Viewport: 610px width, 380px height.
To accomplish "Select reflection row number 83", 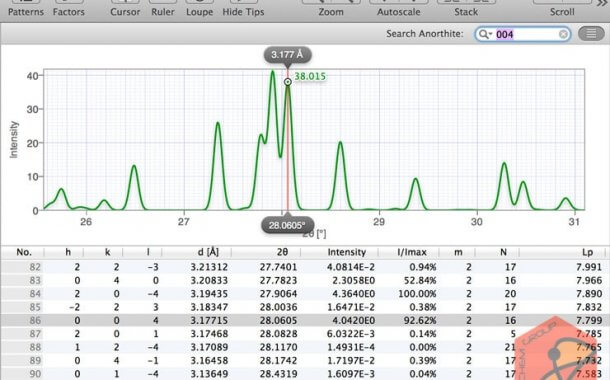I will pos(305,280).
